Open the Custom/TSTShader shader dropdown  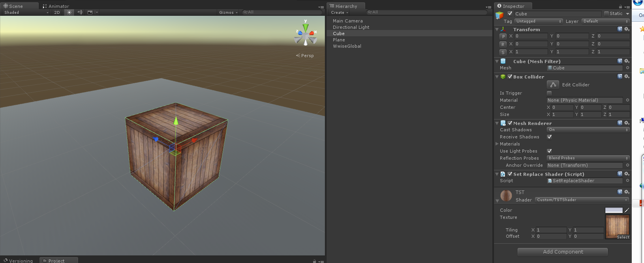582,200
